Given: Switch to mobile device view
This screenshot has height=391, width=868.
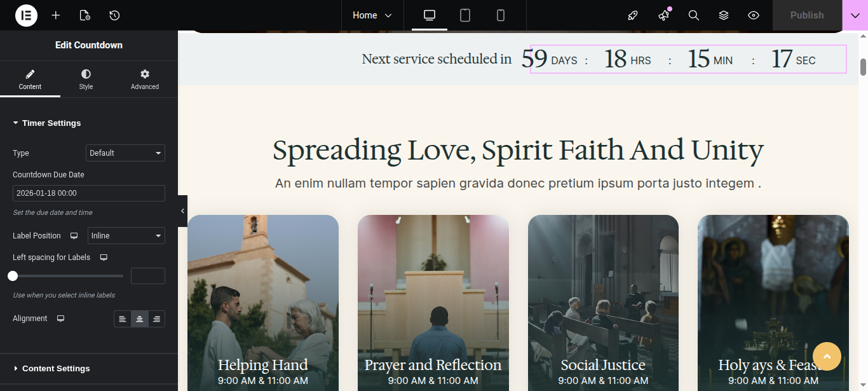Looking at the screenshot, I should coord(501,15).
